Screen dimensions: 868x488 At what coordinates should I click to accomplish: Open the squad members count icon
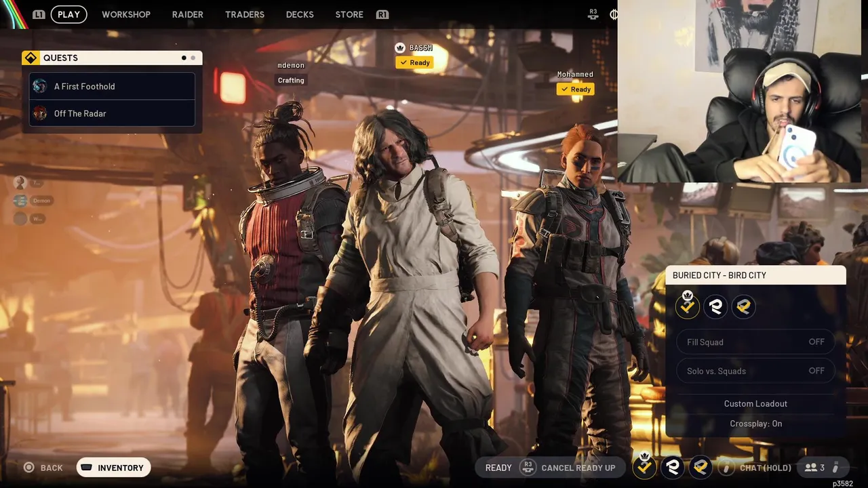tap(814, 468)
